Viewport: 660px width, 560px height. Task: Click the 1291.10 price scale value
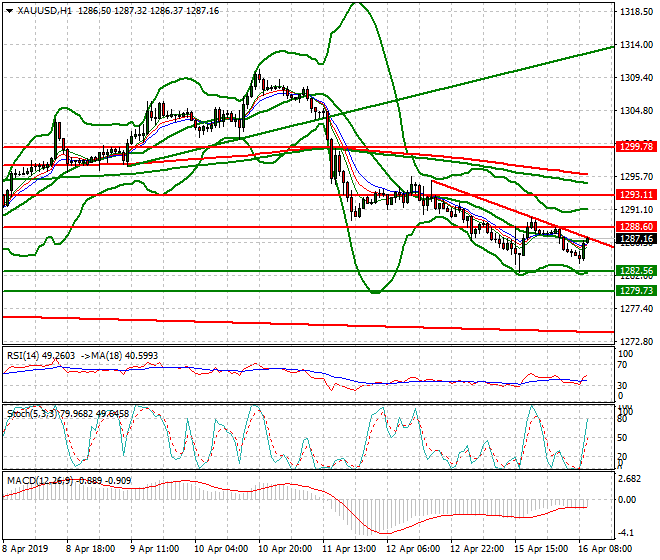pos(637,209)
